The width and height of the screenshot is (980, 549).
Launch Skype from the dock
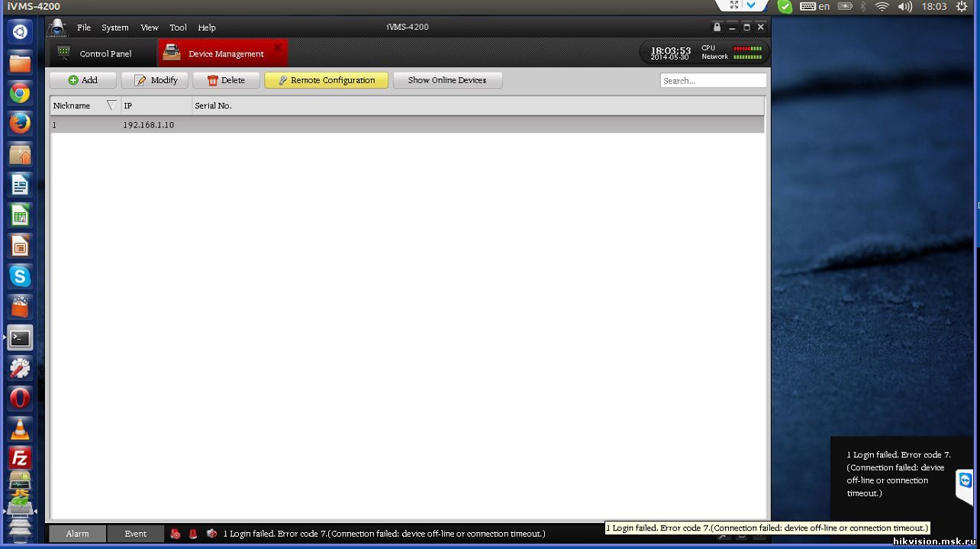(20, 276)
